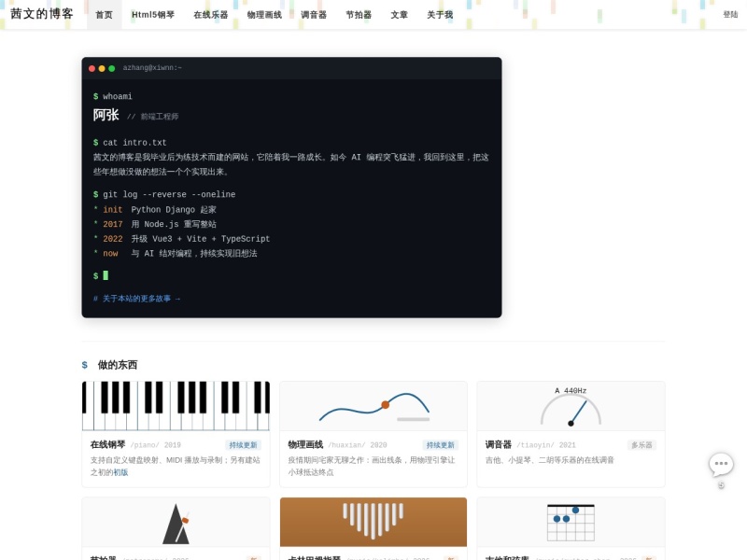The width and height of the screenshot is (747, 560).
Task: Click the git log --reverse --oneline command
Action: tap(164, 194)
